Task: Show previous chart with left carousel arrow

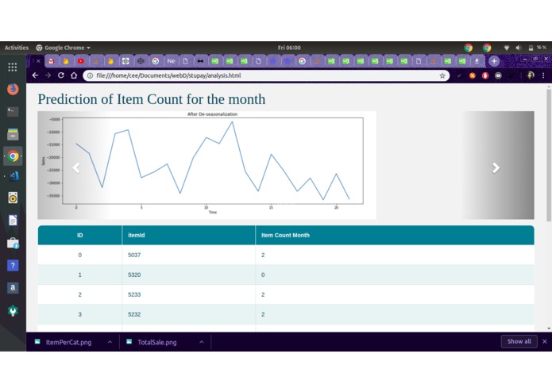Action: (76, 168)
